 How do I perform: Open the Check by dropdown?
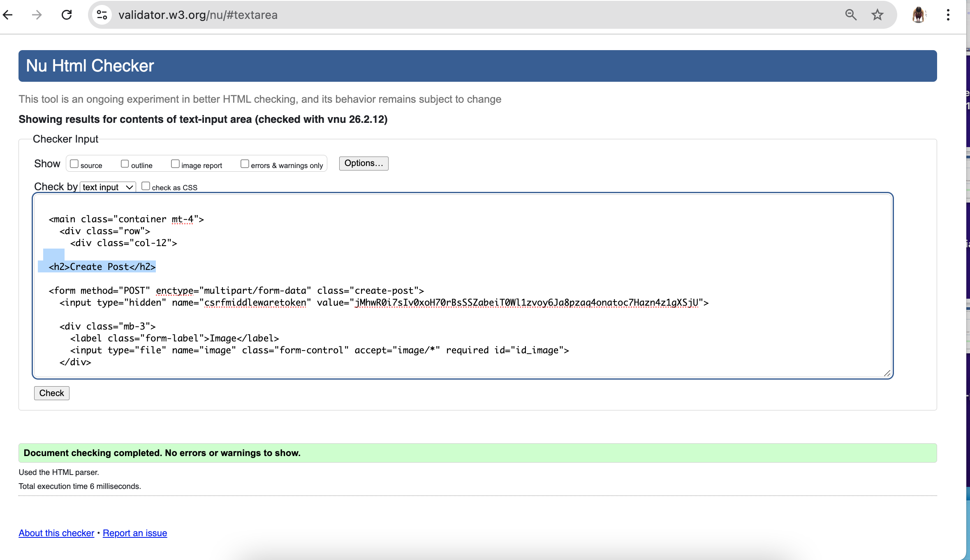coord(107,187)
